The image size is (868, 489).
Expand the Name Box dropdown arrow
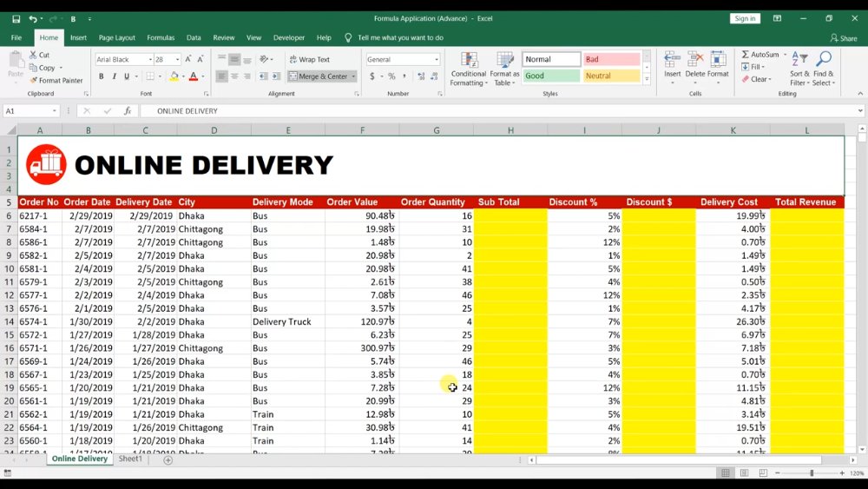pyautogui.click(x=54, y=111)
